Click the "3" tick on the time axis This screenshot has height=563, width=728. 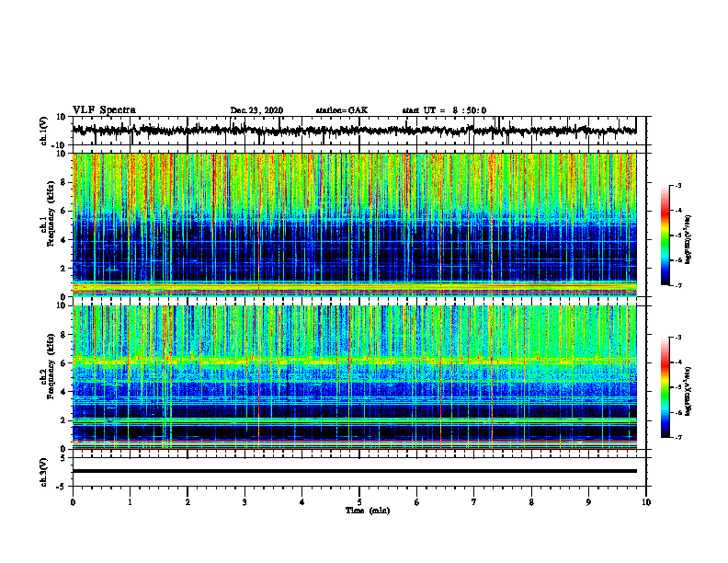[245, 502]
